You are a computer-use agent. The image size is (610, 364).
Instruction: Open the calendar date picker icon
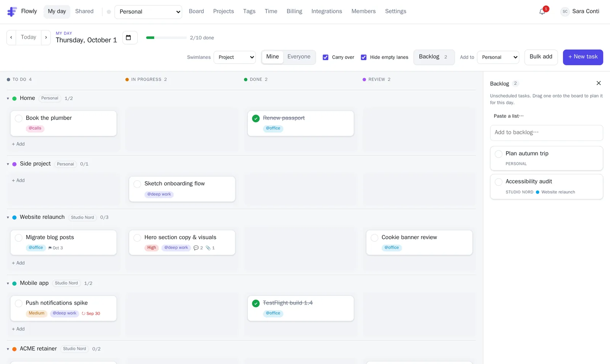tap(128, 37)
